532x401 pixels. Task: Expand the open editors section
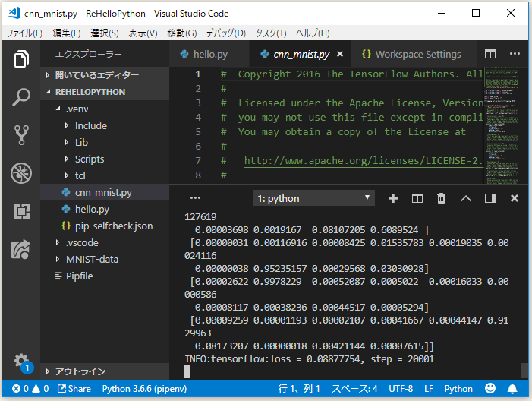pyautogui.click(x=105, y=75)
